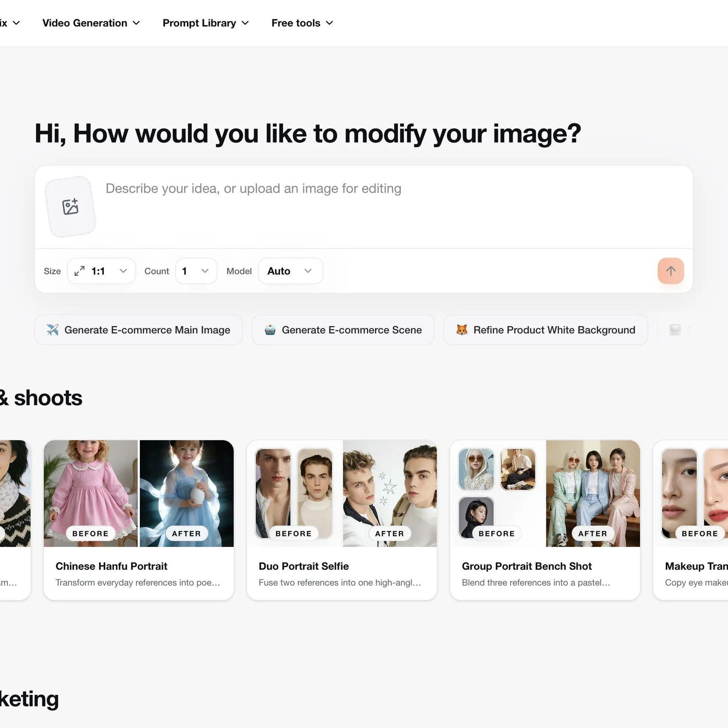Open the Video Generation menu
Screen dimensions: 728x728
[x=91, y=23]
